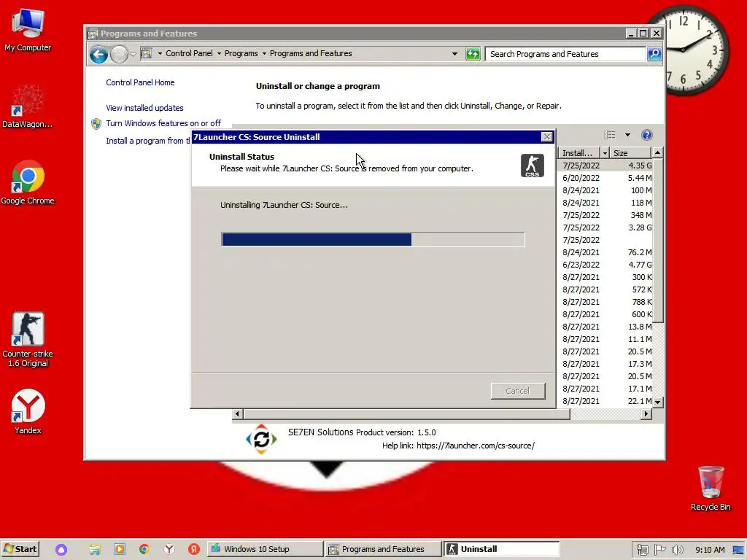
Task: Click the horizontal scrollbar left arrow
Action: click(x=237, y=414)
